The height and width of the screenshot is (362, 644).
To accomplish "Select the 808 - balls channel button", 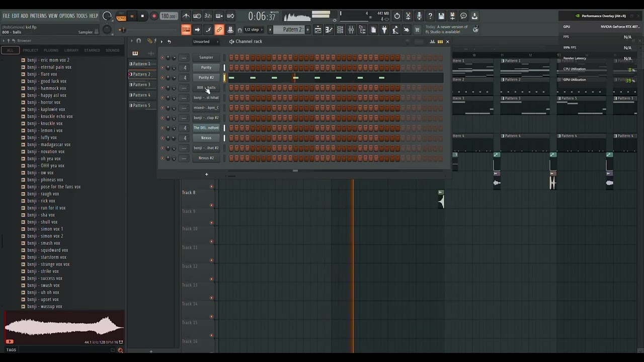I will click(206, 87).
